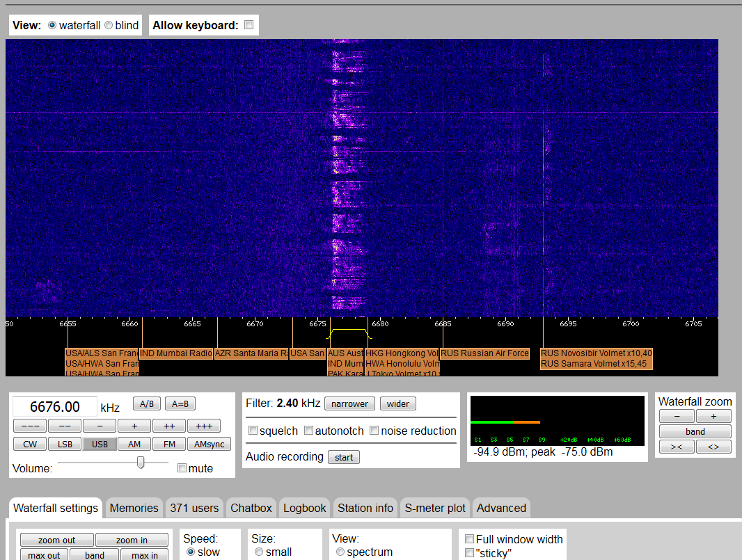
Task: Start audio recording
Action: (x=344, y=457)
